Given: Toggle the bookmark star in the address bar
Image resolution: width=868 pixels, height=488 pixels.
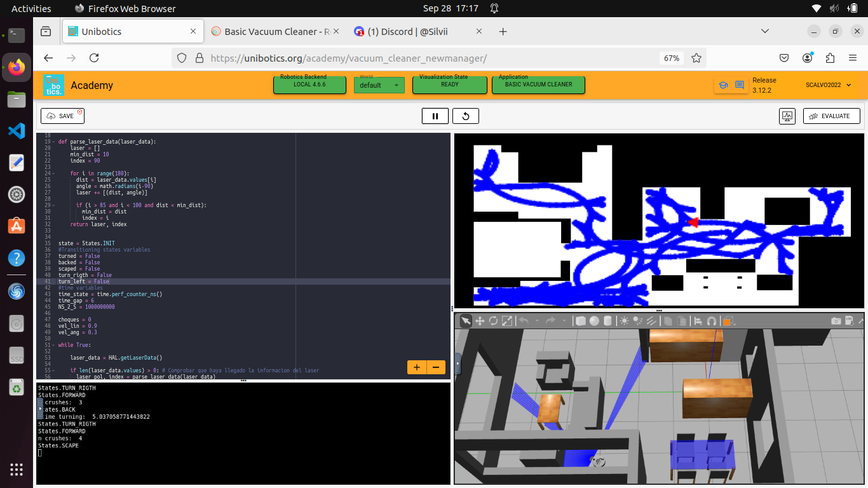Looking at the screenshot, I should pos(696,58).
